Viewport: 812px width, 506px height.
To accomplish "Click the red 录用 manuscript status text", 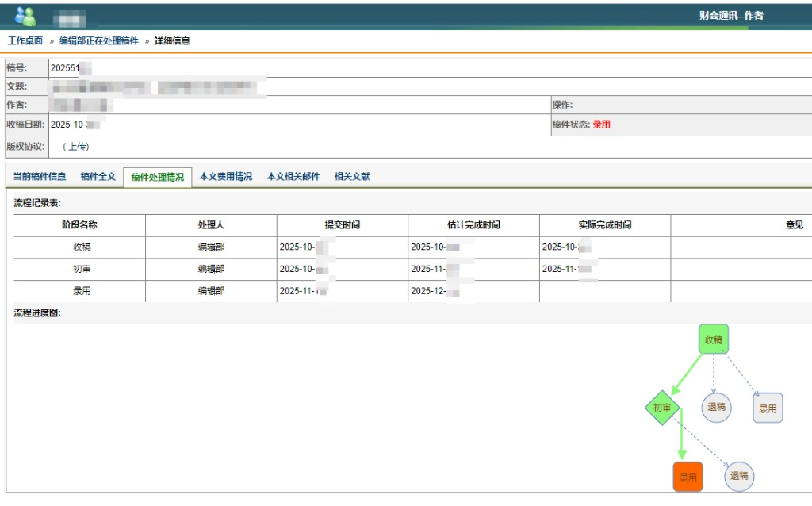I will click(601, 125).
